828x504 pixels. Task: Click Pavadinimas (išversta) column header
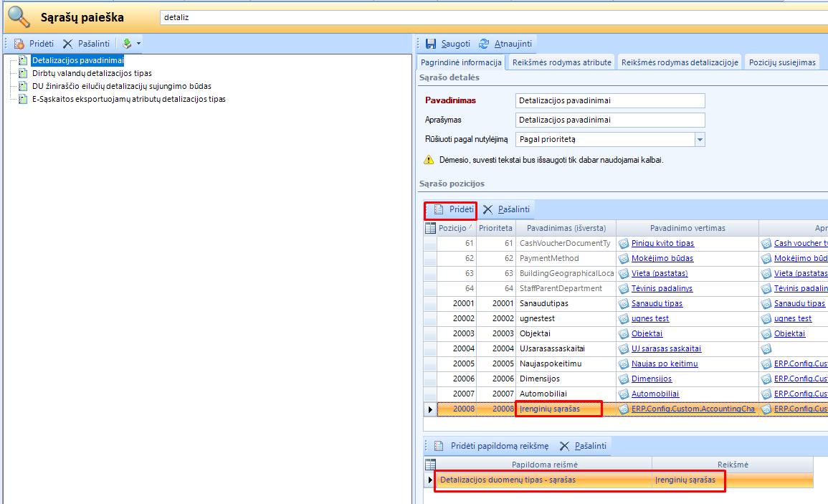(x=566, y=228)
